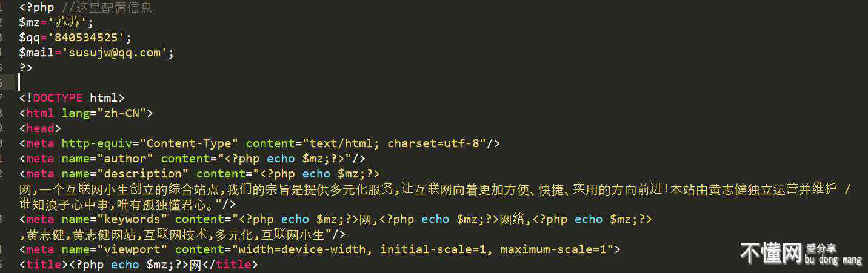Click the "bu dong wang" watermark text
Screen dimensions: 868x273
click(833, 261)
